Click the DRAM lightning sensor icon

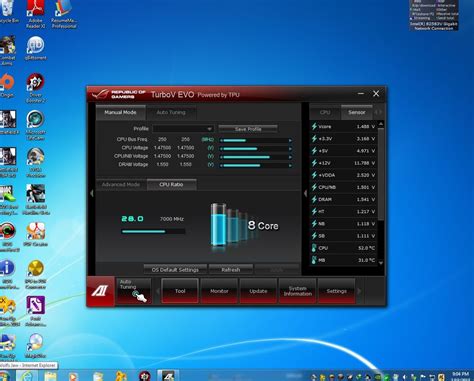[314, 199]
